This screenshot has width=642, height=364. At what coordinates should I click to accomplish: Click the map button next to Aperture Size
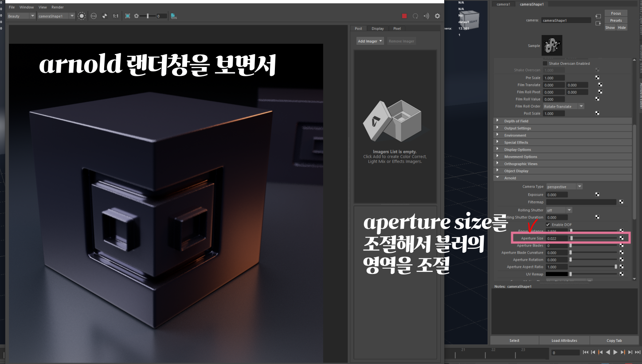[622, 238]
